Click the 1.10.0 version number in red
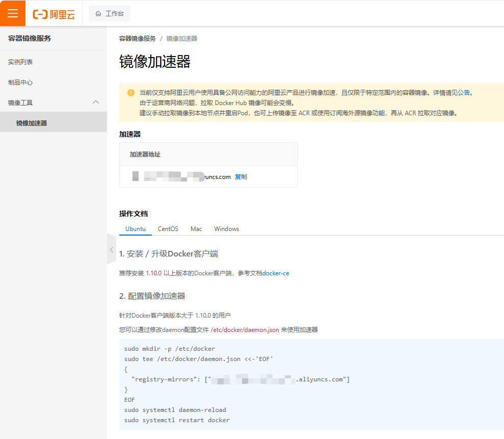Screen dimensions: 504x439 coord(153,273)
